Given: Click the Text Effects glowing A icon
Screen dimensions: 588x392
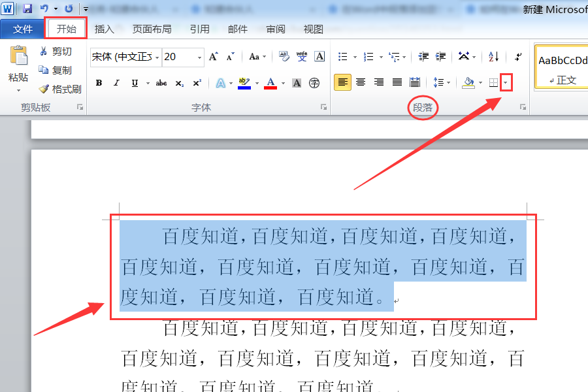Looking at the screenshot, I should (221, 83).
